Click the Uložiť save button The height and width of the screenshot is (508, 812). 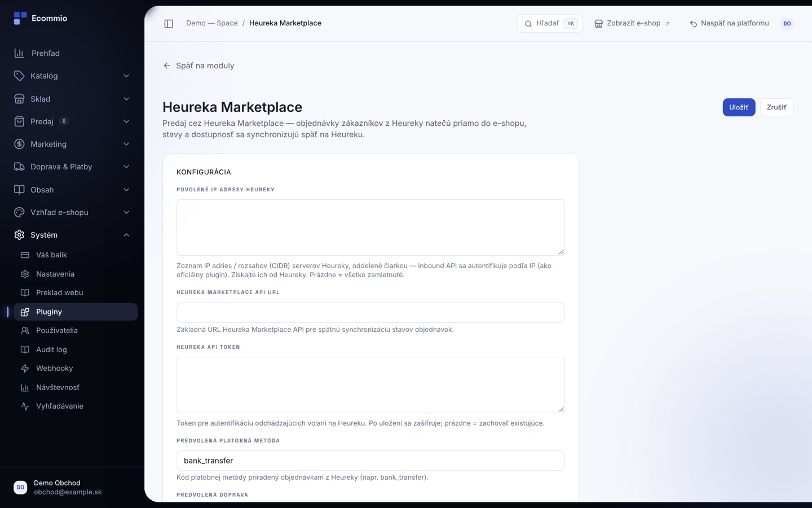click(739, 107)
